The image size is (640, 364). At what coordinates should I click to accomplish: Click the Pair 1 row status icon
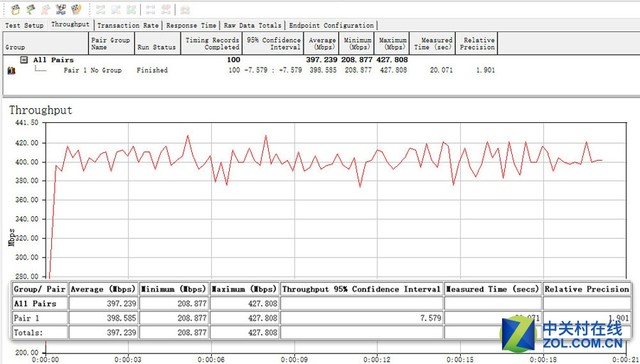tap(11, 71)
